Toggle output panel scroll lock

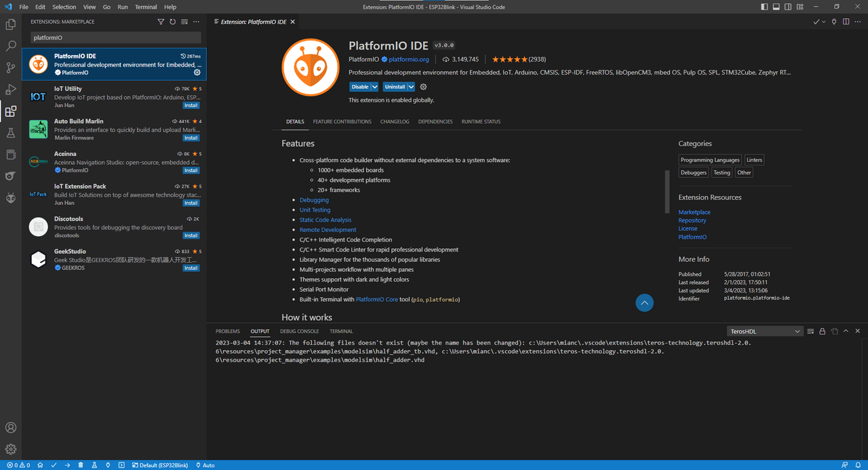(x=823, y=331)
